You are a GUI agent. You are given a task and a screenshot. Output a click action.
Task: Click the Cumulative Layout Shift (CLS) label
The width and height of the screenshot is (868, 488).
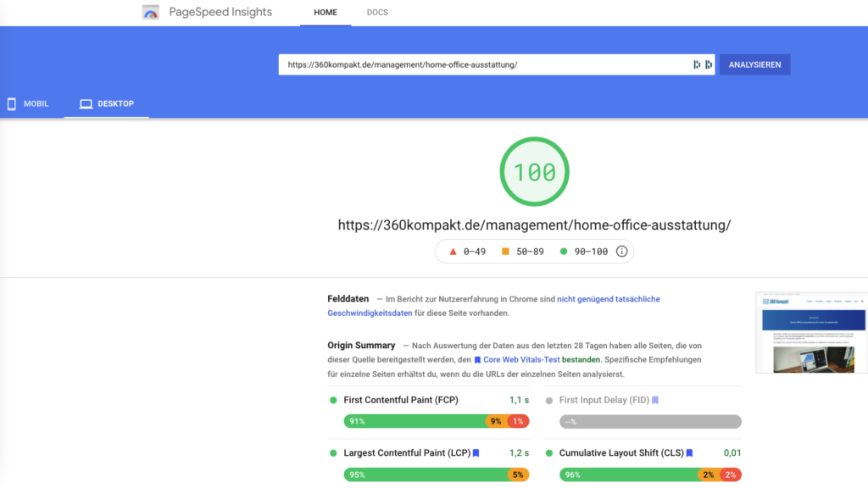(621, 453)
